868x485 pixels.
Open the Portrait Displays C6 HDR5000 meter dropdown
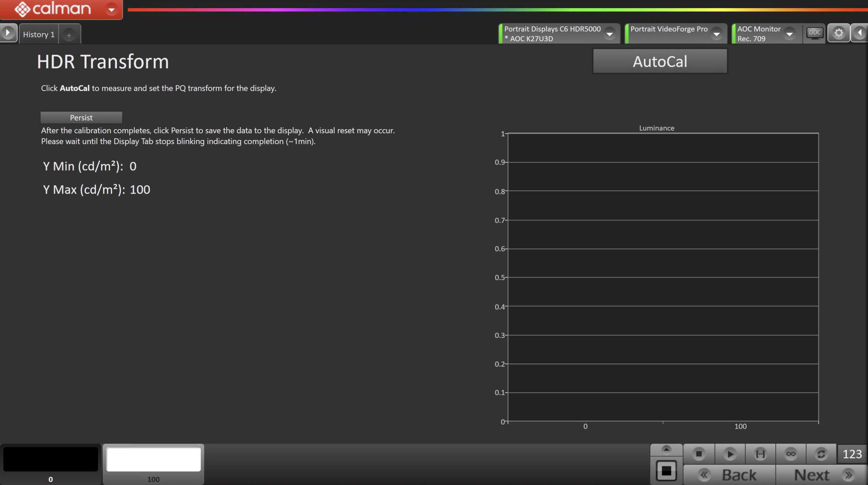click(609, 34)
